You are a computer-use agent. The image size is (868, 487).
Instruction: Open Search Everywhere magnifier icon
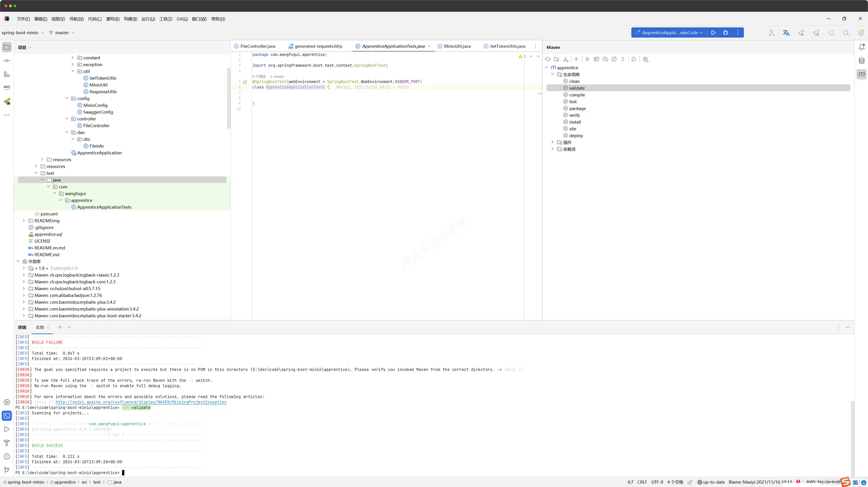(x=846, y=33)
